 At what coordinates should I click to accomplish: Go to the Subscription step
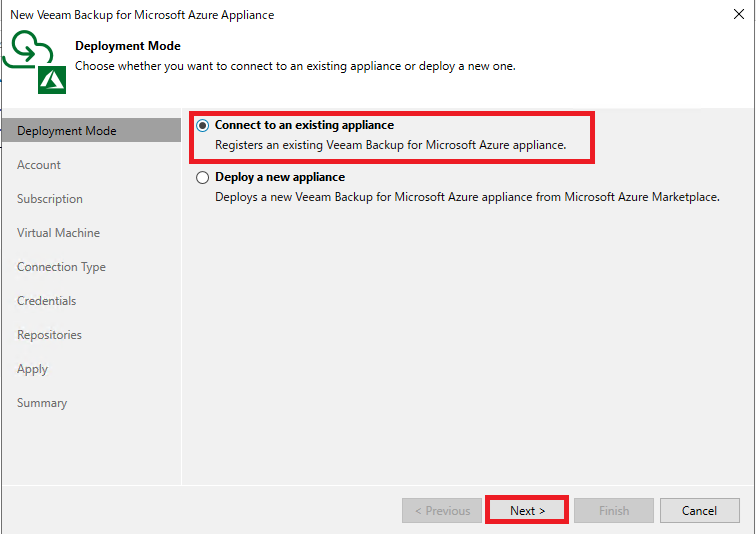tap(50, 199)
